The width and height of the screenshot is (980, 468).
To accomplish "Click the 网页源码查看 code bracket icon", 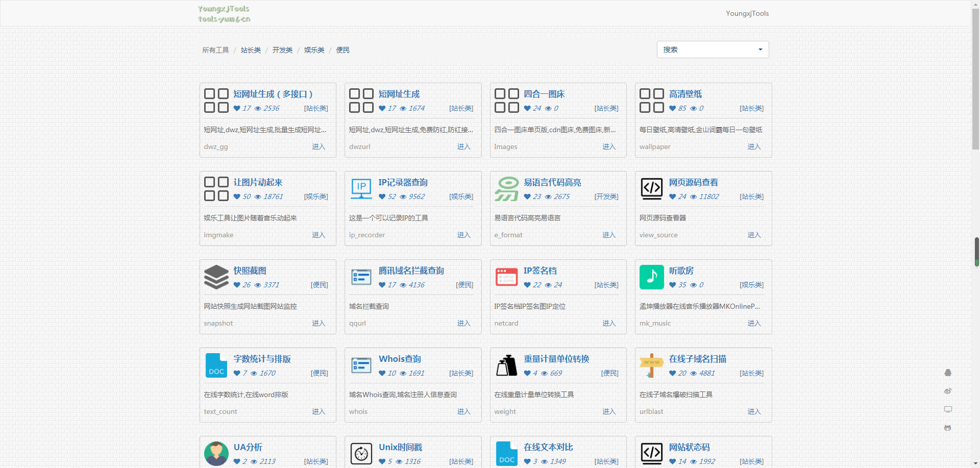I will click(651, 189).
